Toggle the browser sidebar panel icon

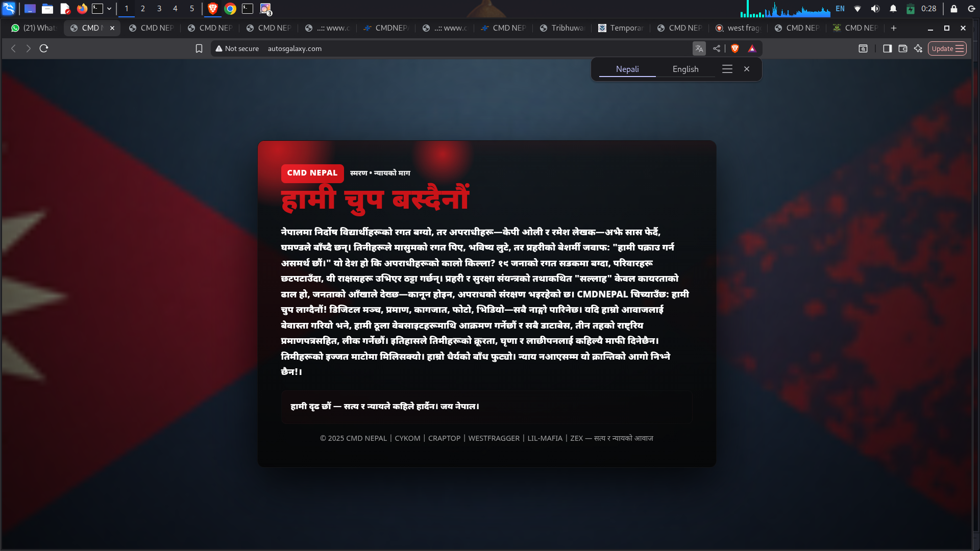click(887, 48)
